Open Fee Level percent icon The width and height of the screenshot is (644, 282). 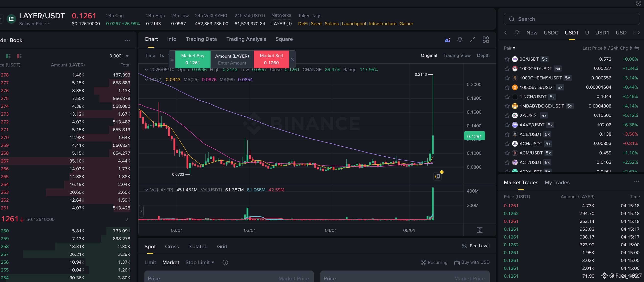pyautogui.click(x=464, y=246)
